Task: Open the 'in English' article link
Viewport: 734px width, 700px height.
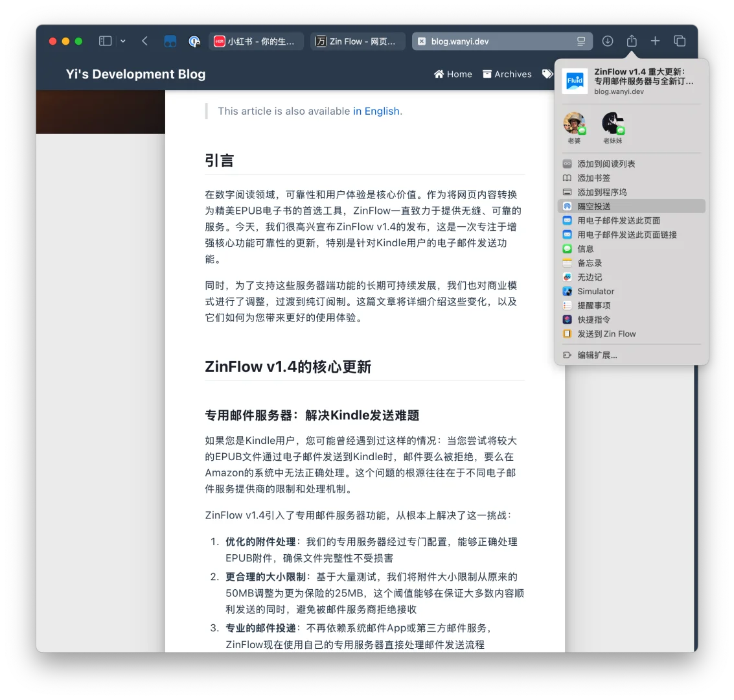Action: (376, 111)
